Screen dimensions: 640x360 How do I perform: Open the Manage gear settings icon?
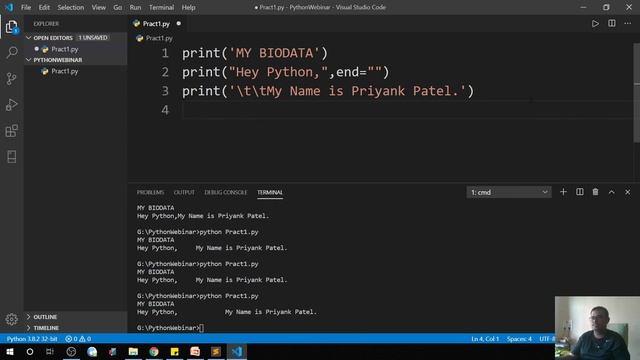pos(11,319)
